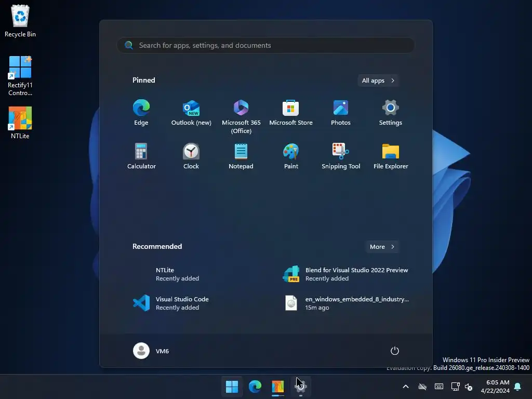Launch Photos from pinned apps
Screen dimensions: 532x399
pyautogui.click(x=341, y=113)
